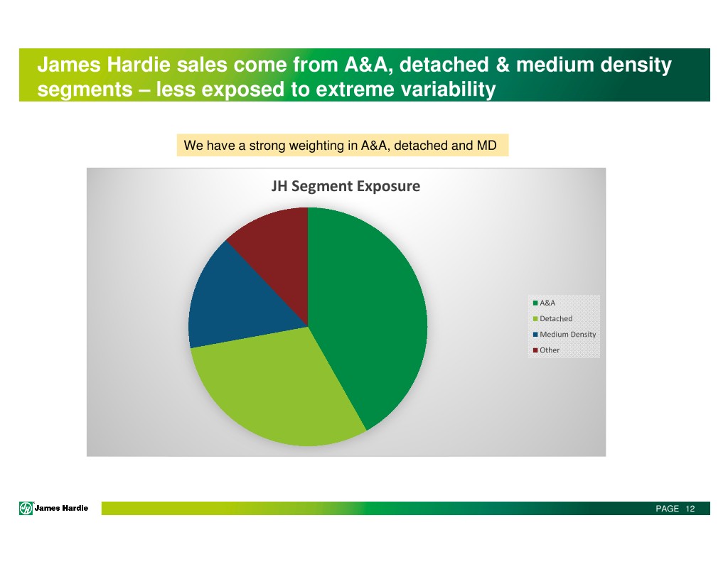Click the Other legend label

click(550, 350)
